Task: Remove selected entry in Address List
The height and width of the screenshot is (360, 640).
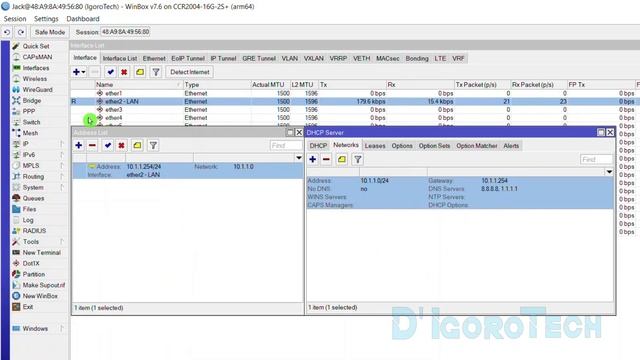Action: point(92,145)
